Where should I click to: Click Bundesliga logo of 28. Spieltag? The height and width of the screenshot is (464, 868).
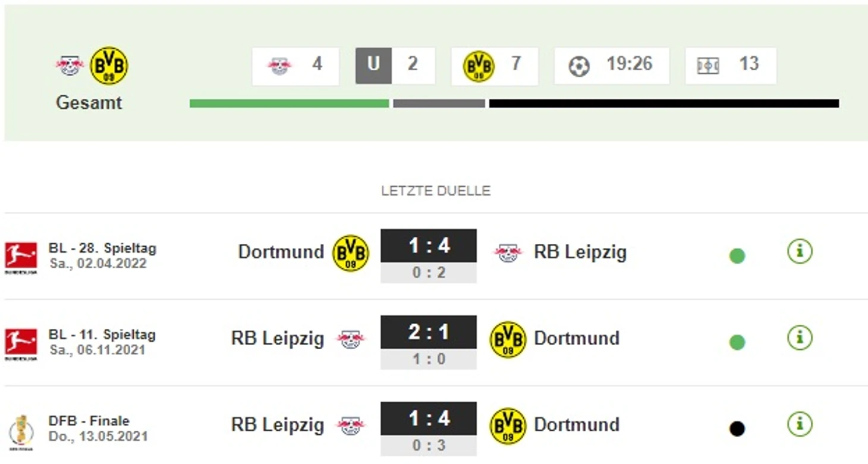21,258
